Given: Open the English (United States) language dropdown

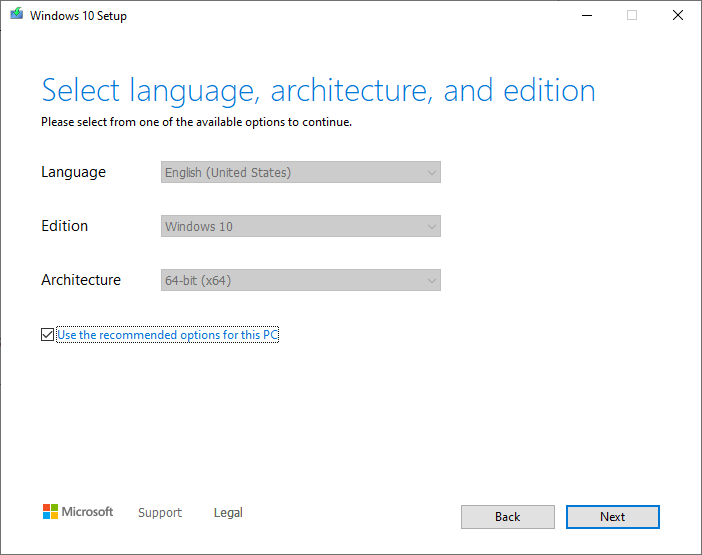Looking at the screenshot, I should click(301, 172).
